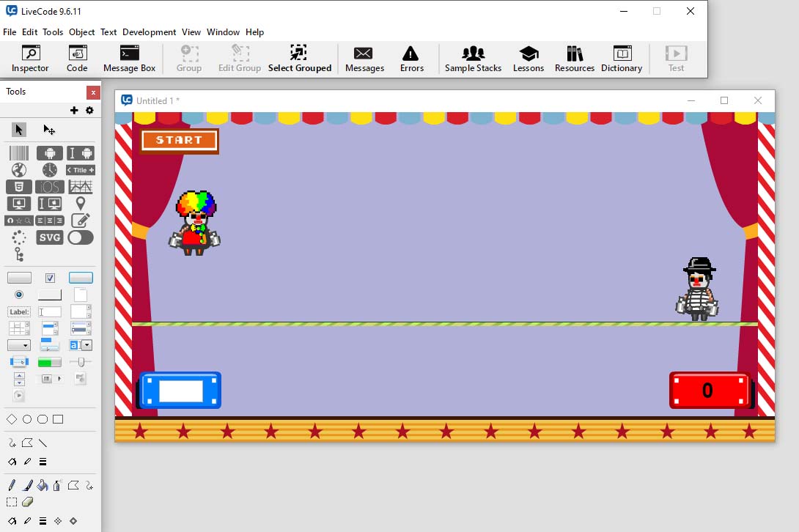This screenshot has height=532, width=799.
Task: Choose the eraser paint tool
Action: [28, 502]
